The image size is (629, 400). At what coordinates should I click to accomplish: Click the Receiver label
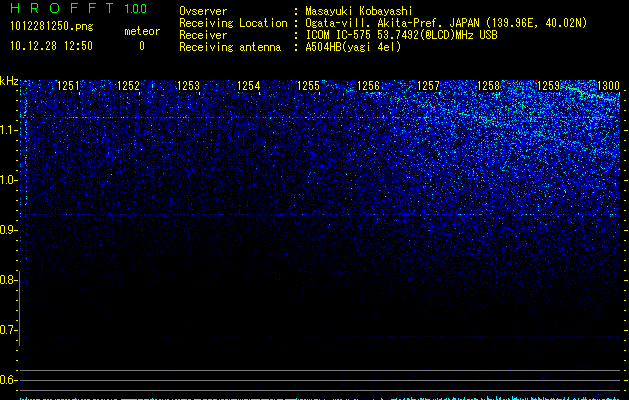[x=203, y=35]
